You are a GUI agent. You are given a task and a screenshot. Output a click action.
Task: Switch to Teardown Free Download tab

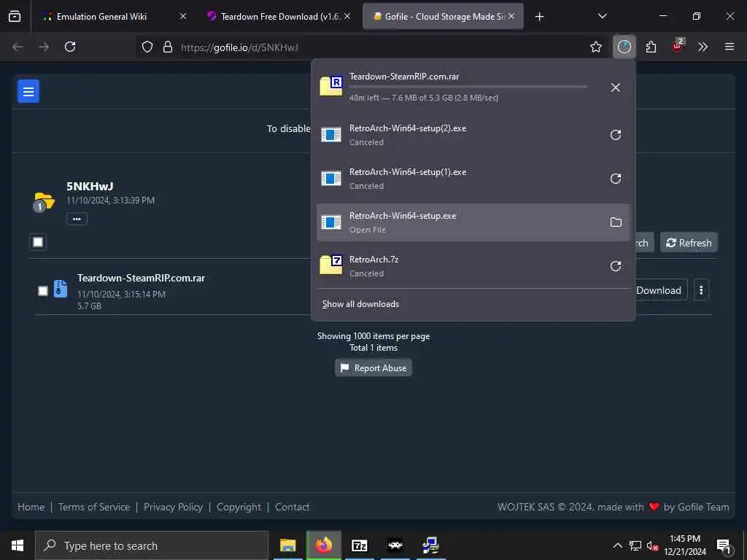click(x=279, y=16)
